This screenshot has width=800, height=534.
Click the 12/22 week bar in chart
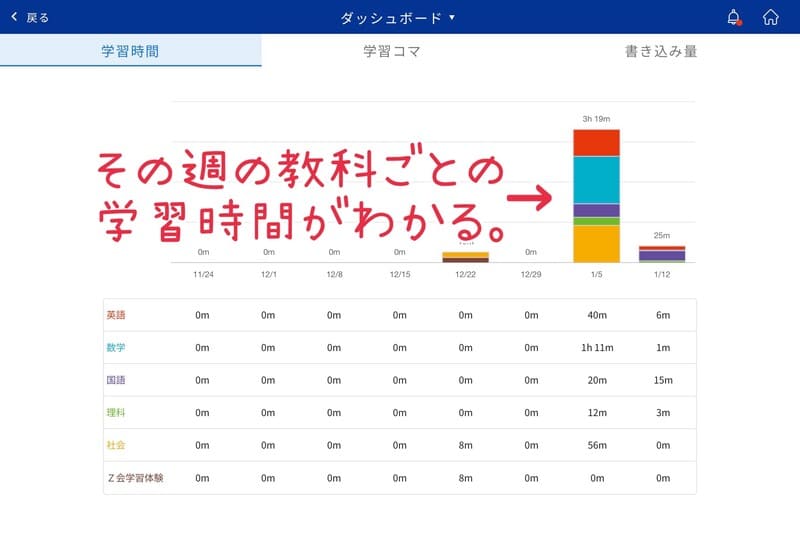[465, 257]
